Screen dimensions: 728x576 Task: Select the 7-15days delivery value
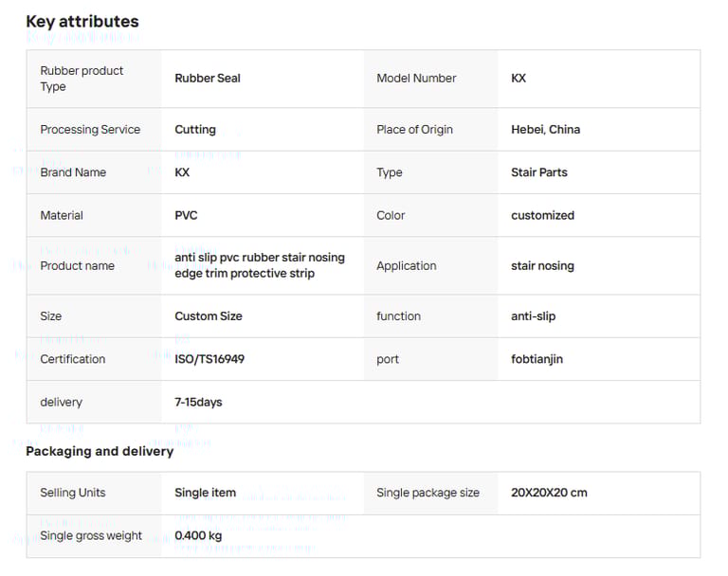click(198, 403)
